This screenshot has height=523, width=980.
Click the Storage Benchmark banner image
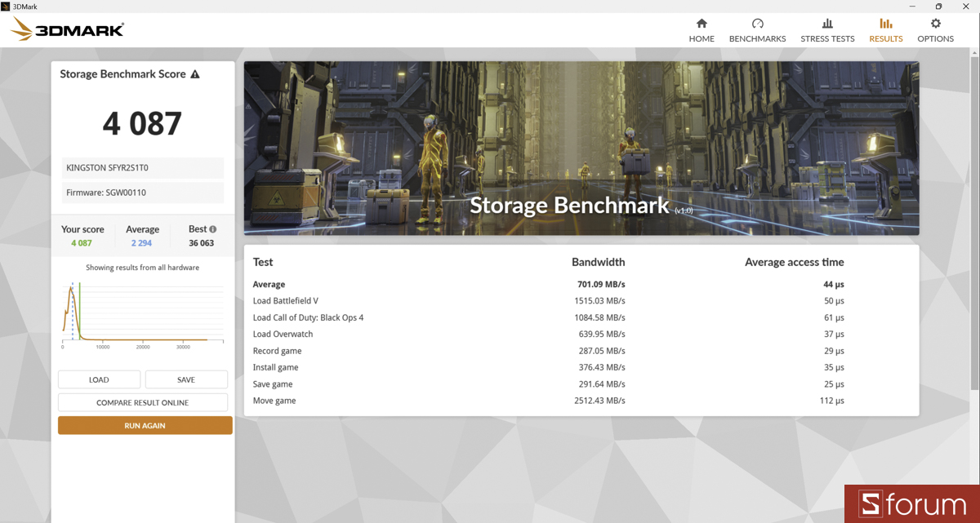(581, 148)
